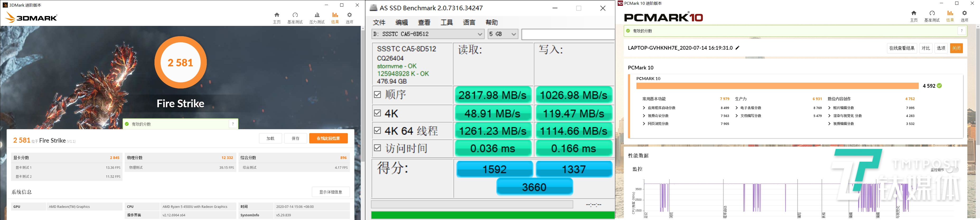Click the empty text field beside 5 GB dropdown
The image size is (980, 220).
coord(568,34)
